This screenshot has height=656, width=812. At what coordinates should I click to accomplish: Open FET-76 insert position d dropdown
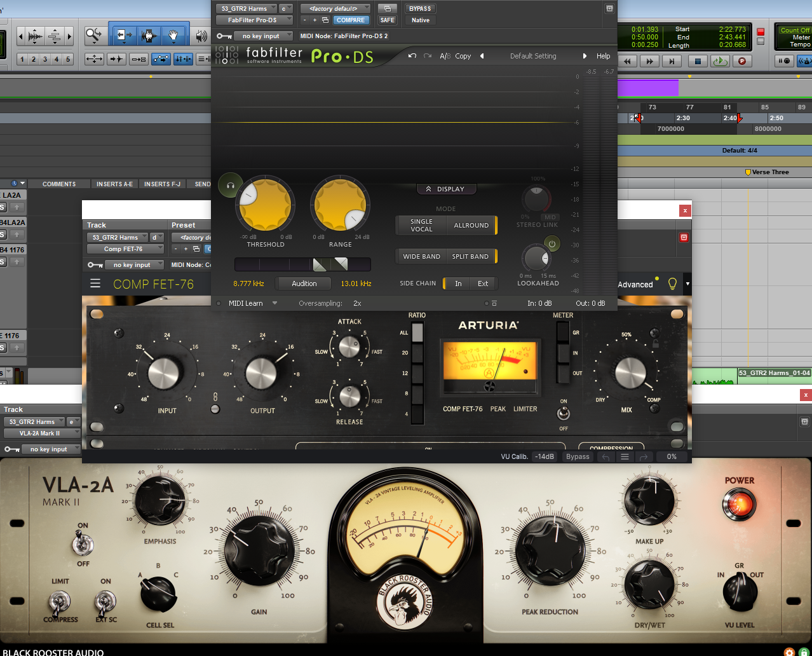157,237
